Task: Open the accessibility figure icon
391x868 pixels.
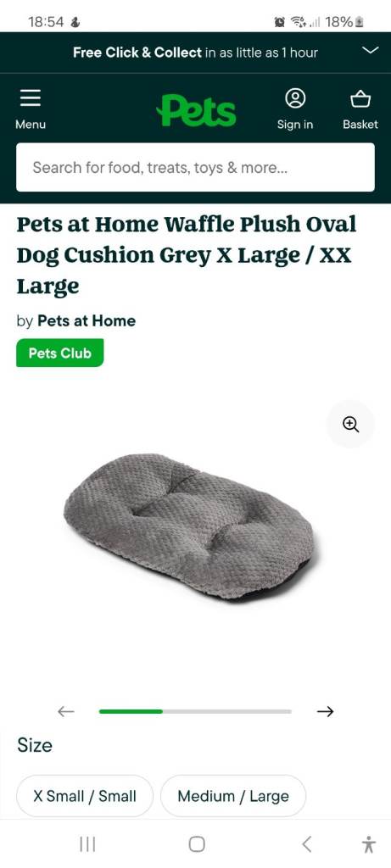Action: (369, 844)
